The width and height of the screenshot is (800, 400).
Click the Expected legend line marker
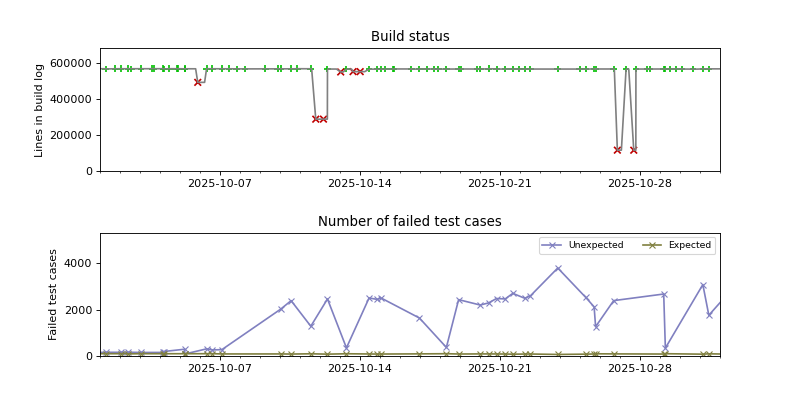pyautogui.click(x=652, y=245)
